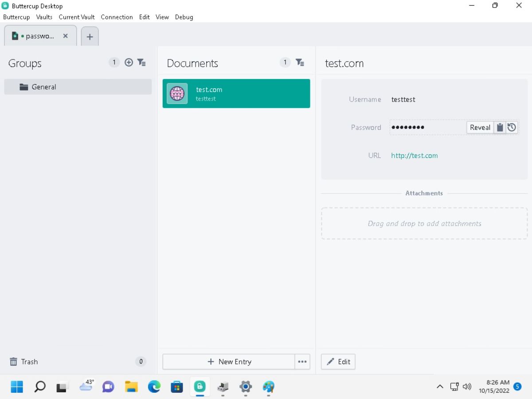Open the weather widget on taskbar
532x399 pixels.
click(x=86, y=385)
